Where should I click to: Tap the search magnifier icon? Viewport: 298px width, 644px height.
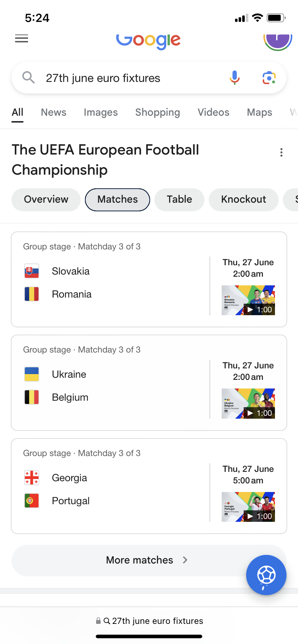tap(28, 78)
